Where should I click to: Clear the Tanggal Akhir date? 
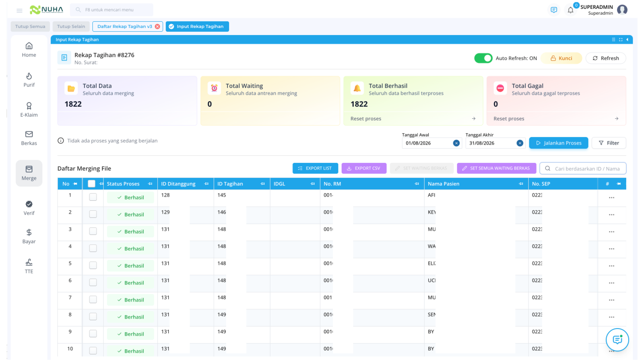point(520,143)
